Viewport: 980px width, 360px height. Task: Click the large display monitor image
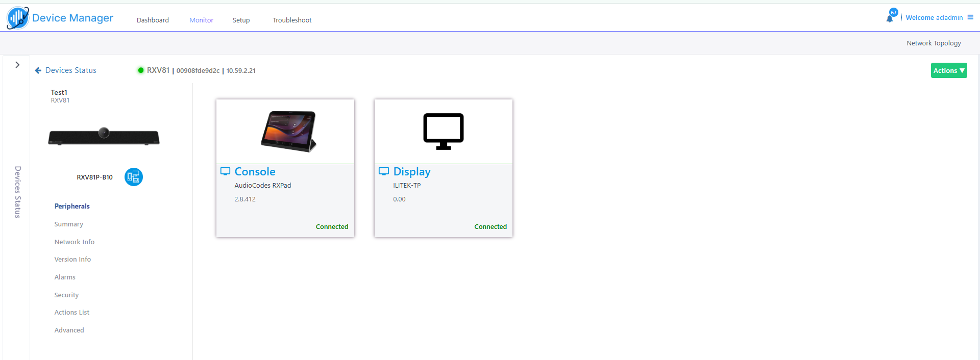(444, 132)
